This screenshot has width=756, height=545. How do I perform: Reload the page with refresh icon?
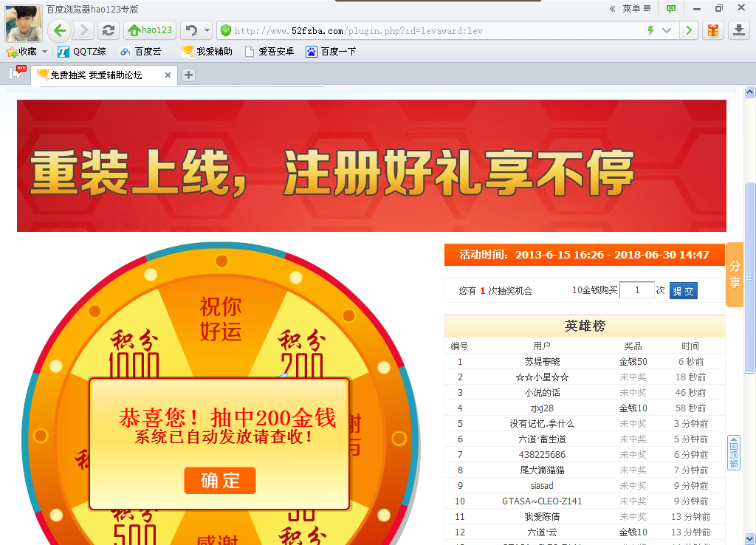tap(109, 31)
